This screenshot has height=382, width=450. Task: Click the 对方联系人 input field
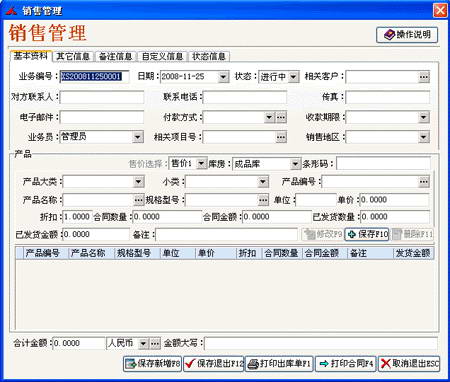pos(102,97)
